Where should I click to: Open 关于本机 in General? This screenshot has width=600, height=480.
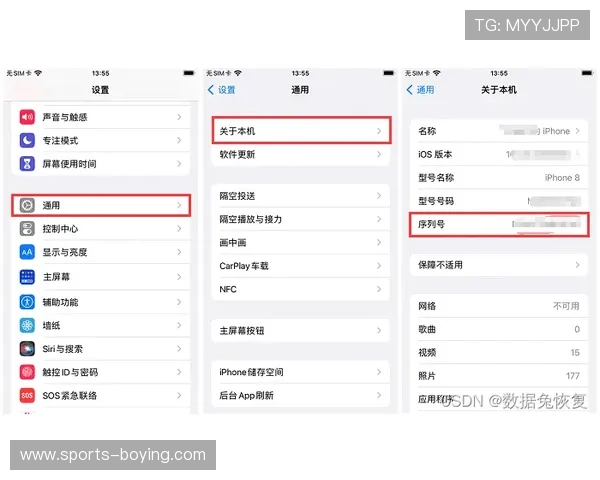(x=302, y=131)
